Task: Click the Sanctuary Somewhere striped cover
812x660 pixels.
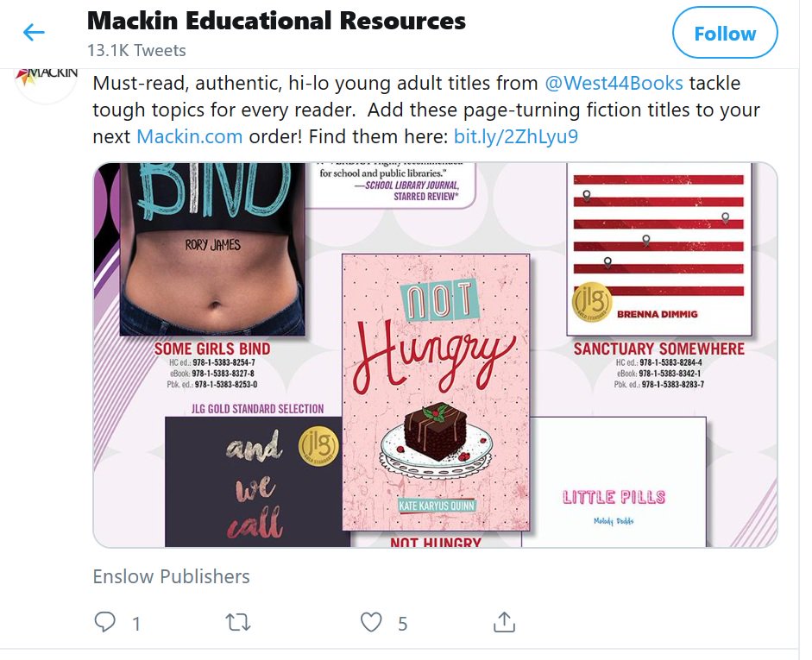Action: pos(658,249)
